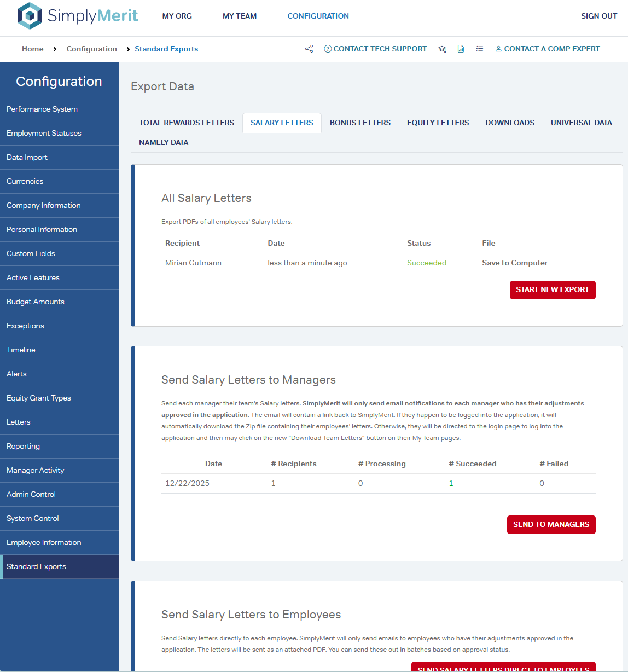Go to Budget Amounts in the sidebar
The width and height of the screenshot is (628, 672).
36,302
